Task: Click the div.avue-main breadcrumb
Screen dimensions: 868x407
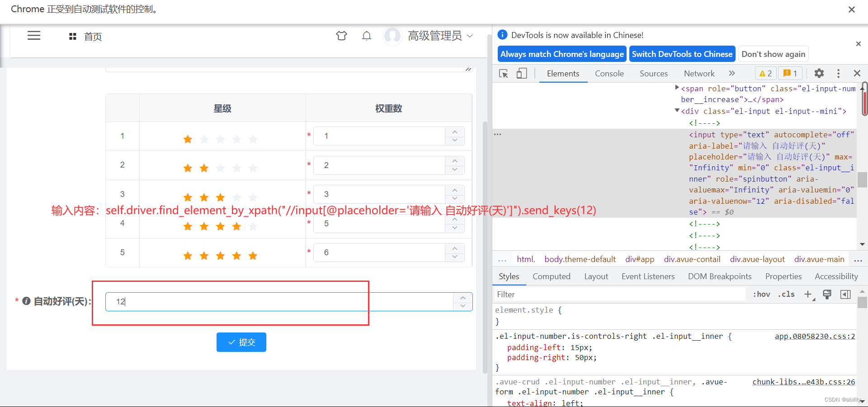Action: point(819,259)
